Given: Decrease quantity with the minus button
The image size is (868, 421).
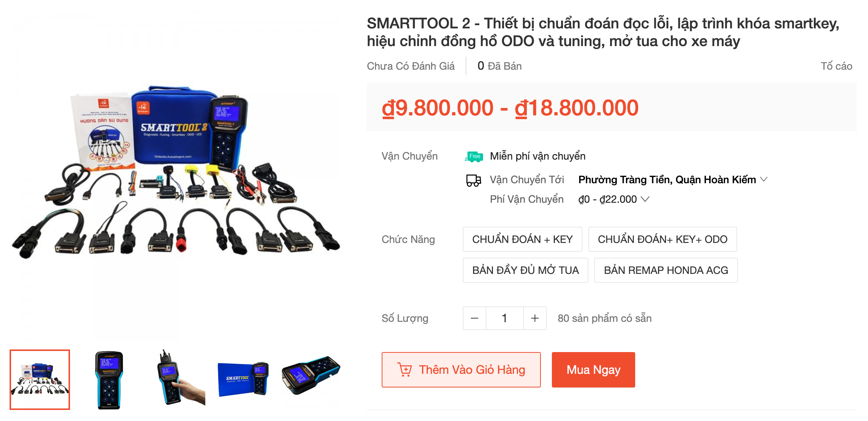Looking at the screenshot, I should pyautogui.click(x=475, y=318).
